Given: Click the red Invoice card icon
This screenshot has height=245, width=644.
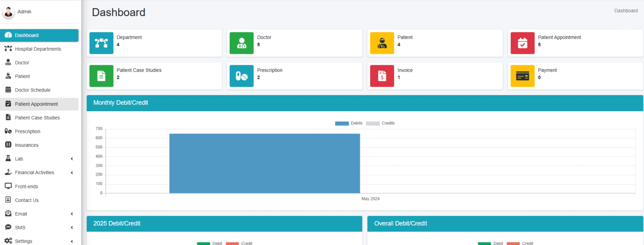Looking at the screenshot, I should tap(382, 76).
